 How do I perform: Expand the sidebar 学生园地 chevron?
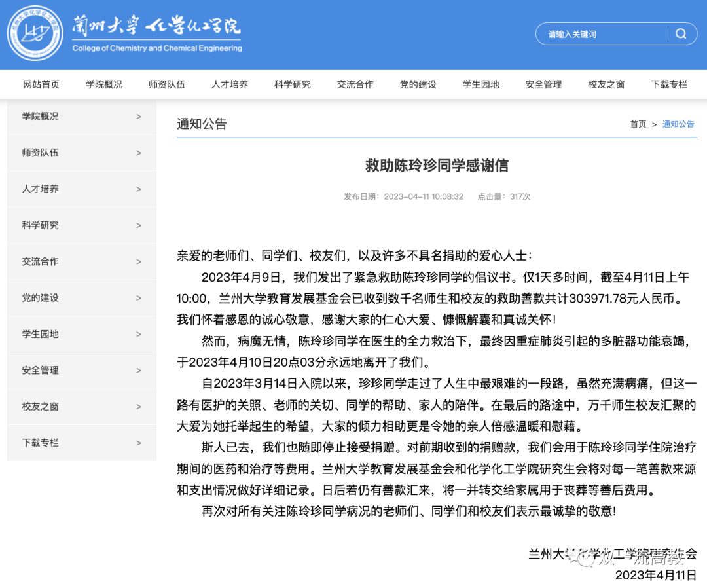pos(139,334)
